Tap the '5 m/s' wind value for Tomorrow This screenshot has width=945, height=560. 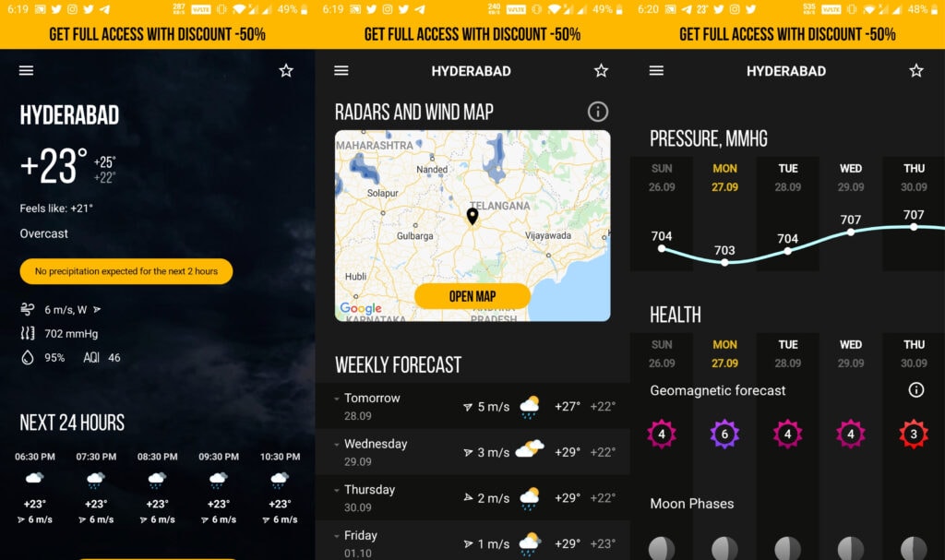click(x=494, y=407)
